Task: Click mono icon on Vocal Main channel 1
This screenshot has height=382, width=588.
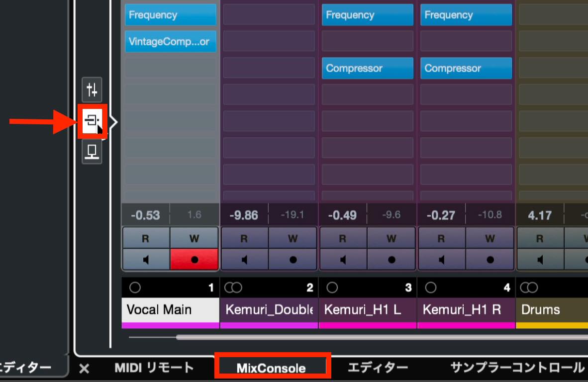Action: (135, 287)
